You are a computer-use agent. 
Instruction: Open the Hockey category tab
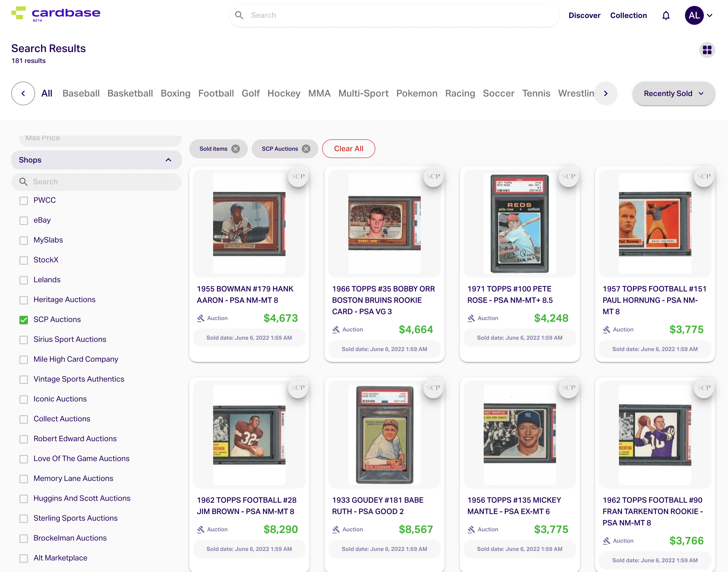[x=284, y=93]
